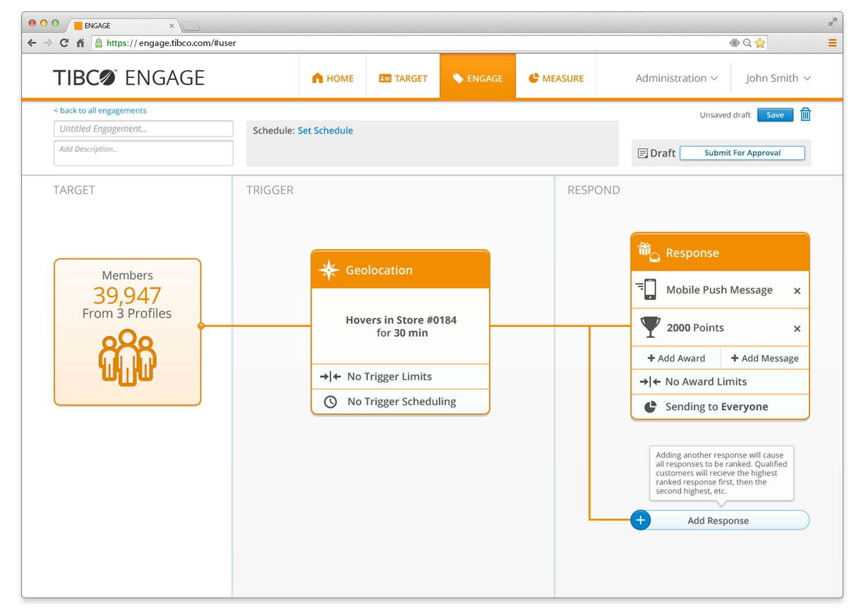Click the TIBCO ENGAGE logo

[x=128, y=78]
